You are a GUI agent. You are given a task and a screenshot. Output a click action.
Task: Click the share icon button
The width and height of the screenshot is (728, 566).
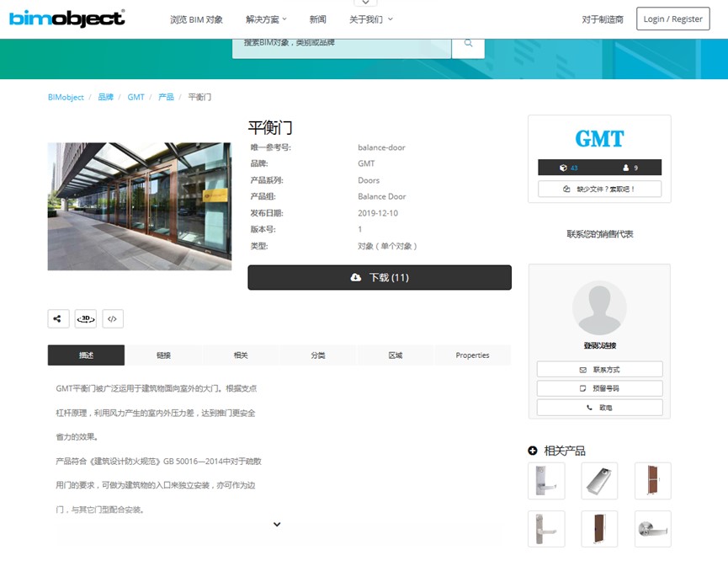(x=58, y=318)
